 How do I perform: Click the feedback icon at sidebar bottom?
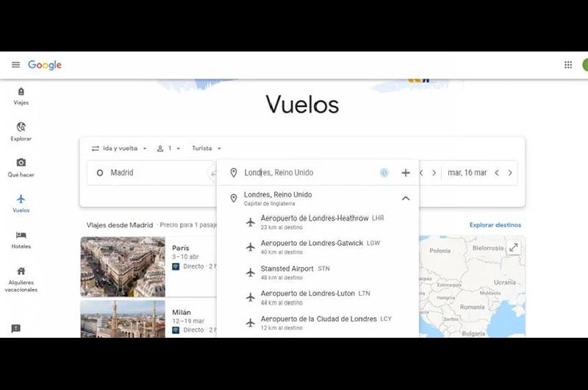tap(15, 329)
